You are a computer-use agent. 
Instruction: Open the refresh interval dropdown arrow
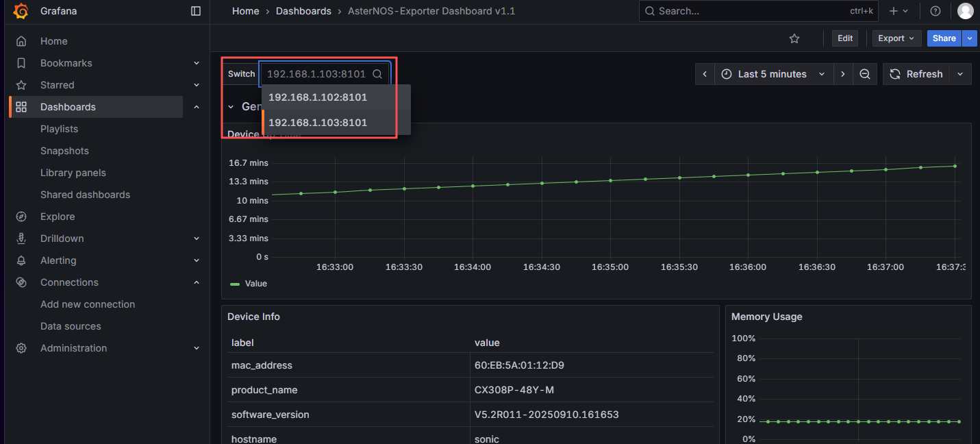[960, 74]
